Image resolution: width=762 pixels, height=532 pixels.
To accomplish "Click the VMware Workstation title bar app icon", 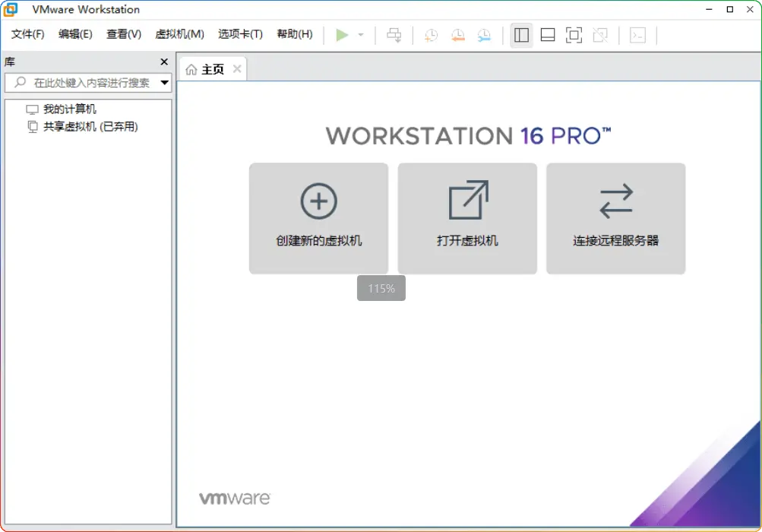I will pyautogui.click(x=10, y=9).
